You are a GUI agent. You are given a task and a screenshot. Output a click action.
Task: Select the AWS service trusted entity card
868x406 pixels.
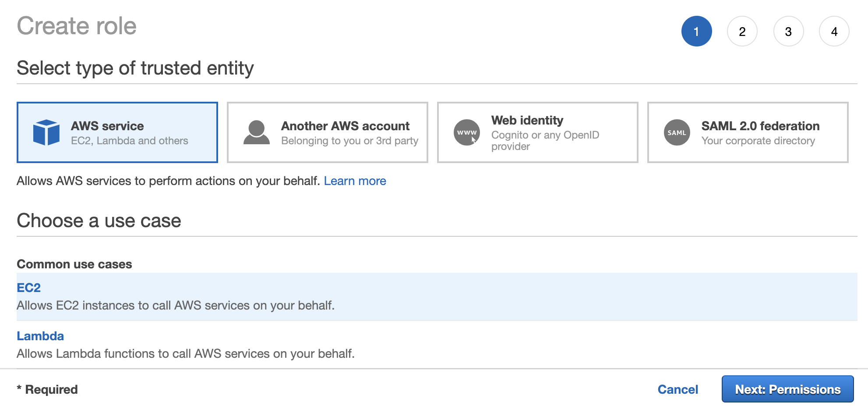(x=117, y=132)
